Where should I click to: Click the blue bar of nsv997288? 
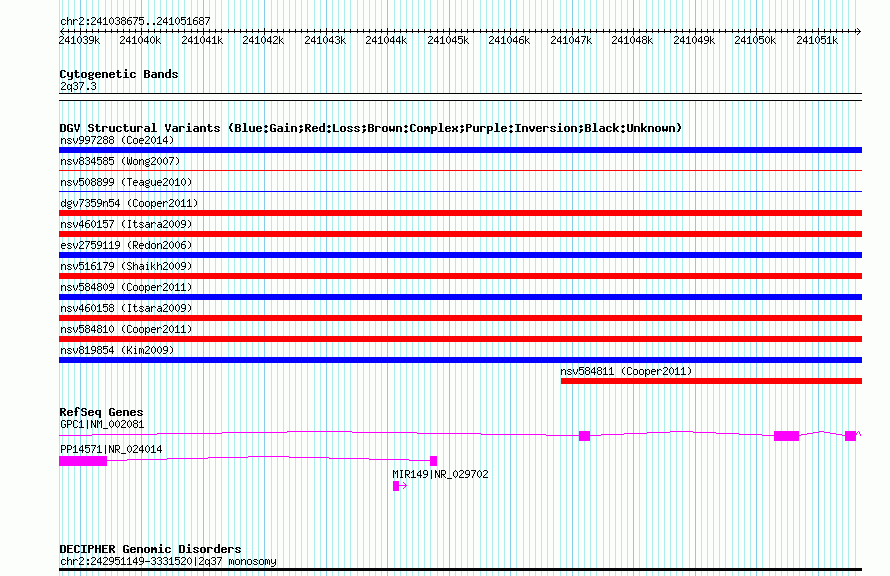[x=460, y=150]
